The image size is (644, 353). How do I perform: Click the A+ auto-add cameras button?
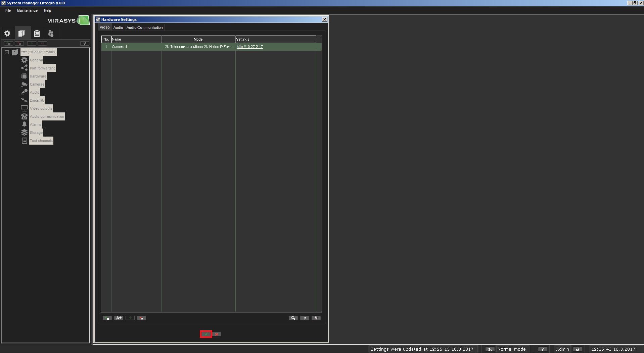[119, 318]
